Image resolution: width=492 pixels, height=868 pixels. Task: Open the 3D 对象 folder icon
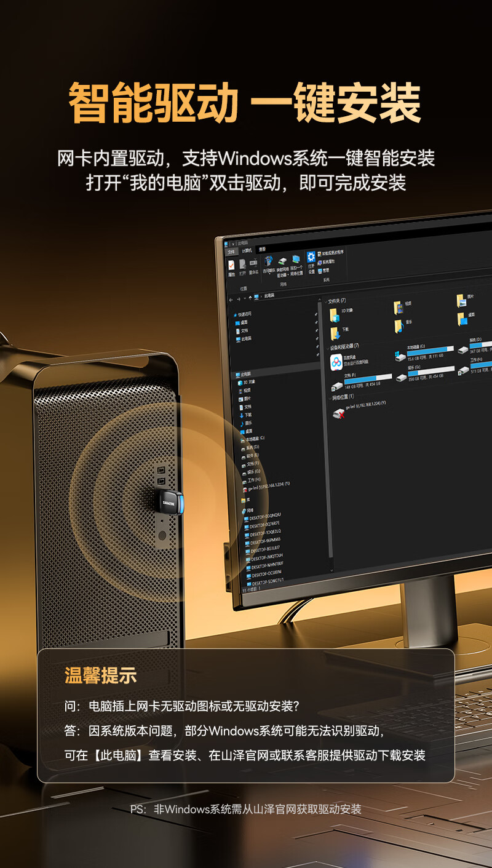pyautogui.click(x=334, y=314)
